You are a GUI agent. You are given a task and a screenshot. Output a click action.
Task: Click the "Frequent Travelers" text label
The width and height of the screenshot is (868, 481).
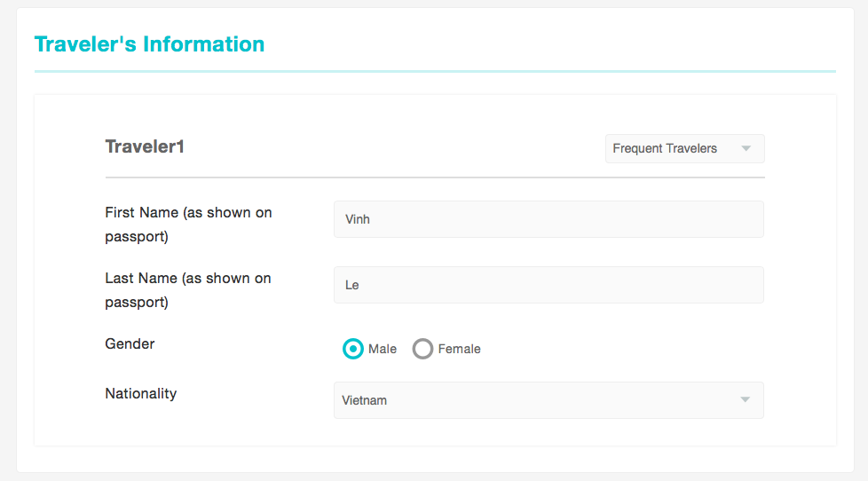click(x=665, y=149)
